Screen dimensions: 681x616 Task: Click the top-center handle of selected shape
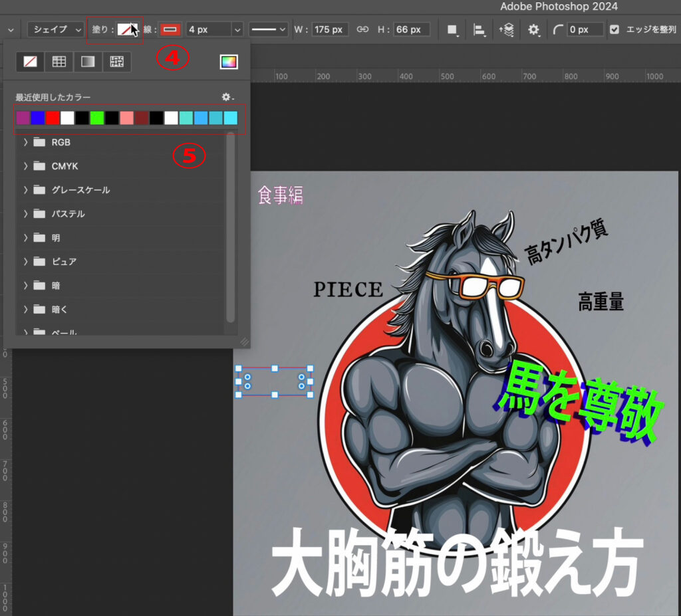pyautogui.click(x=275, y=369)
